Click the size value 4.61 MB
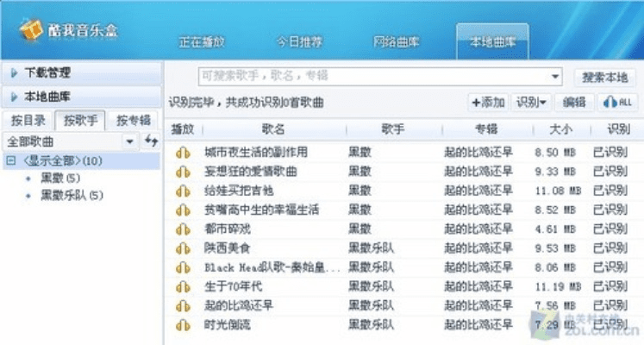The image size is (644, 345). pos(555,229)
